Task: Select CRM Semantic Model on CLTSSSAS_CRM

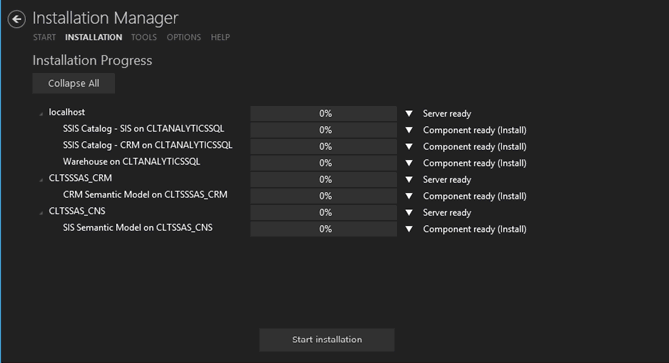Action: click(x=145, y=195)
